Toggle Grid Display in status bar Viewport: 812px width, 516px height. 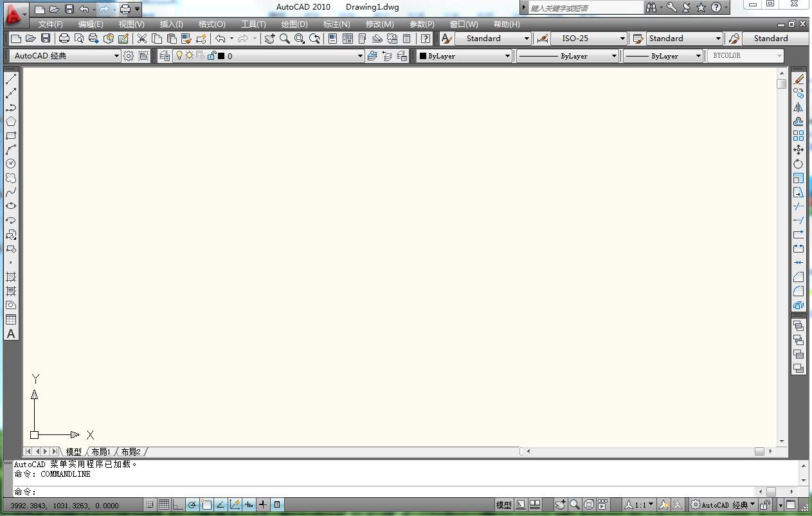pyautogui.click(x=164, y=505)
